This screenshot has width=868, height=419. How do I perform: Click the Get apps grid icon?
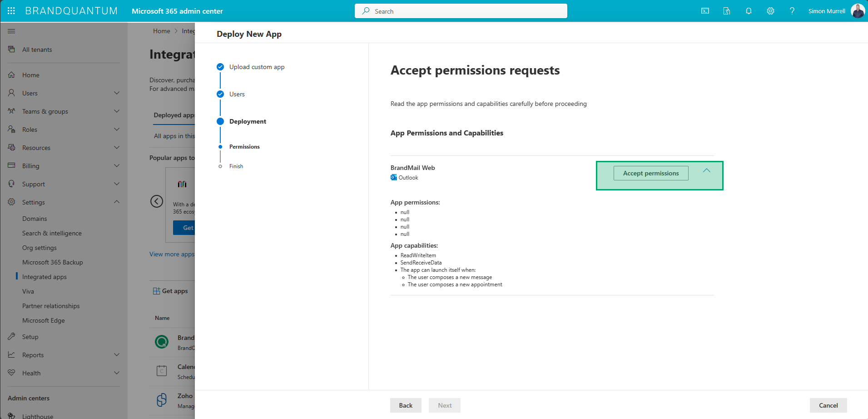(157, 291)
